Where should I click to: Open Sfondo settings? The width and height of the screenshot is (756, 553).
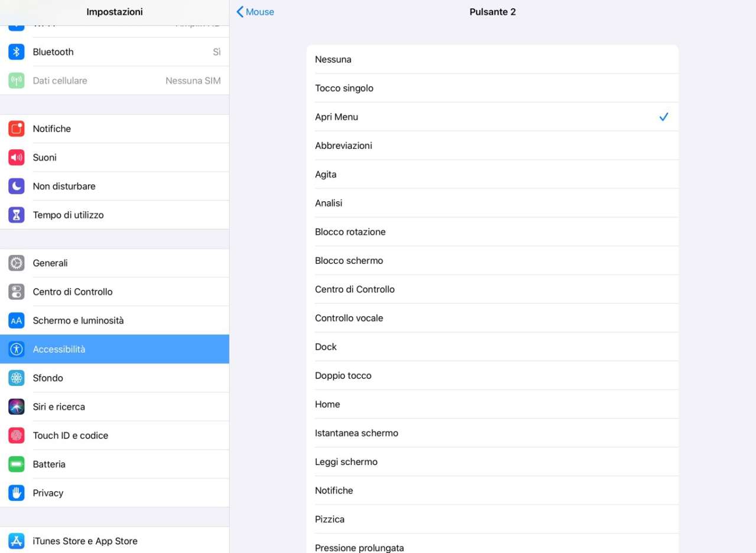115,378
